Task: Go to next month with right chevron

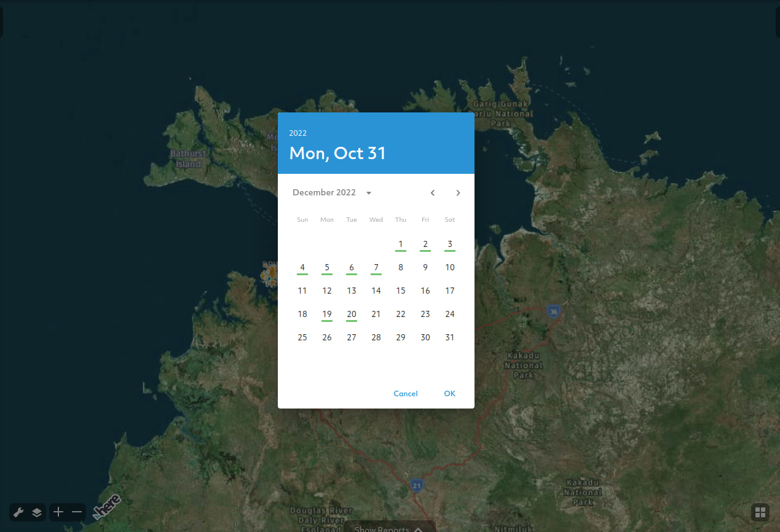Action: pyautogui.click(x=458, y=192)
